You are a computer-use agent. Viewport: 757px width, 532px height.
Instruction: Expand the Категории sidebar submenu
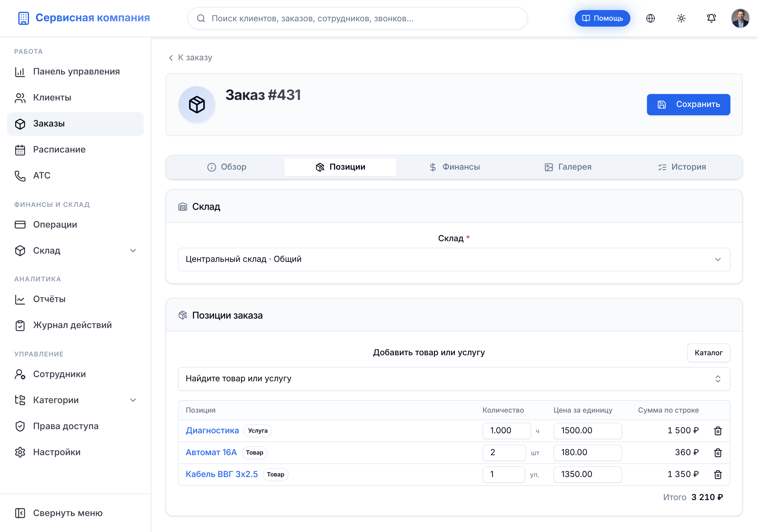(x=75, y=400)
